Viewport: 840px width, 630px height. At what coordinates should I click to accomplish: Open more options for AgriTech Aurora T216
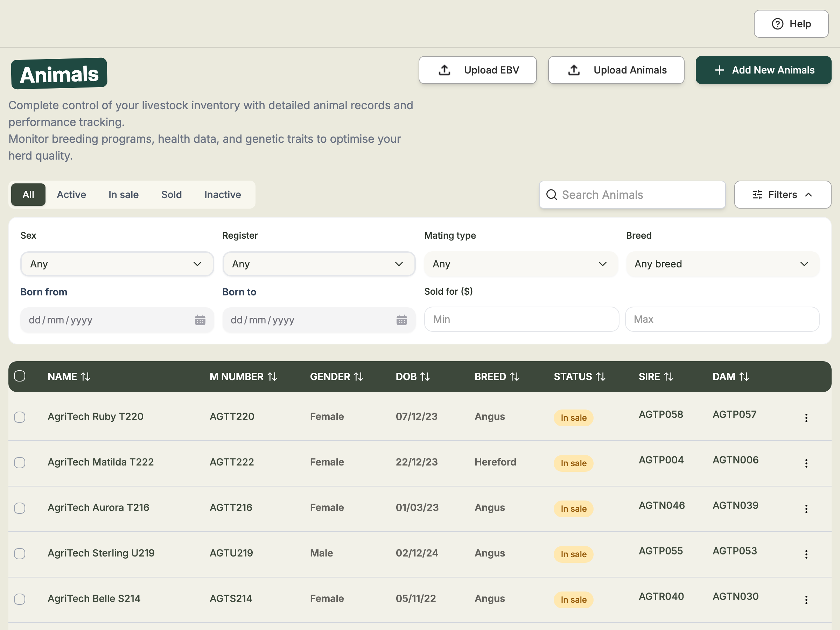(x=806, y=509)
